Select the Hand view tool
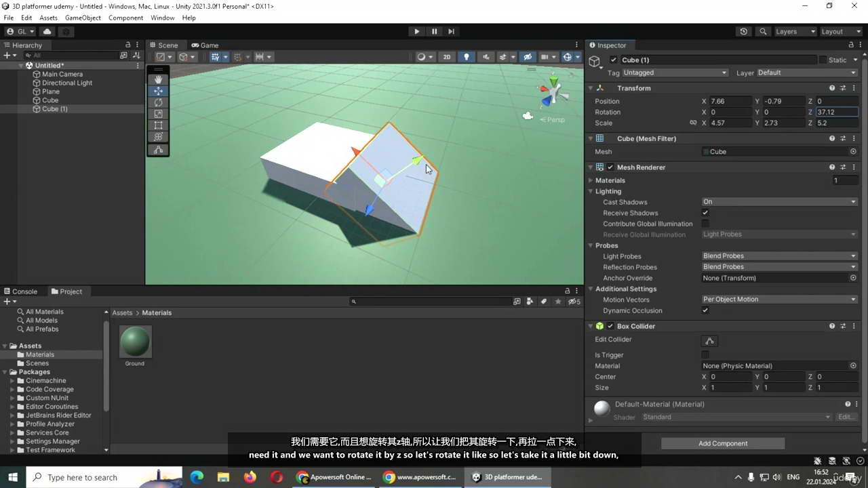The image size is (868, 488). (158, 79)
